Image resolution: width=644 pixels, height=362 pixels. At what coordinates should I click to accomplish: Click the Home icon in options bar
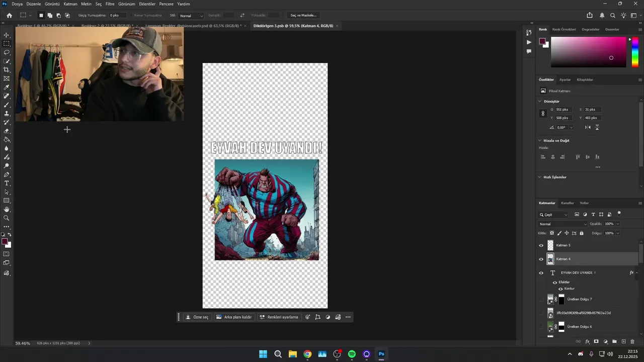coord(9,15)
